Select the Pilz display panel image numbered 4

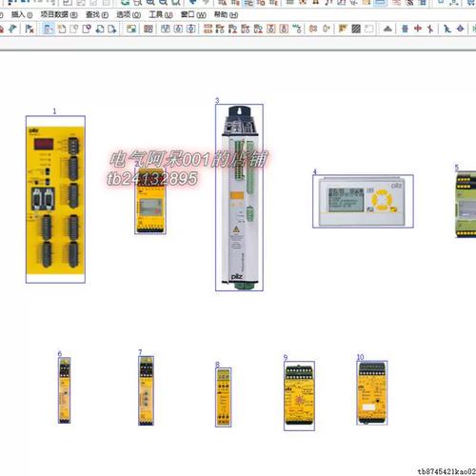pos(363,201)
